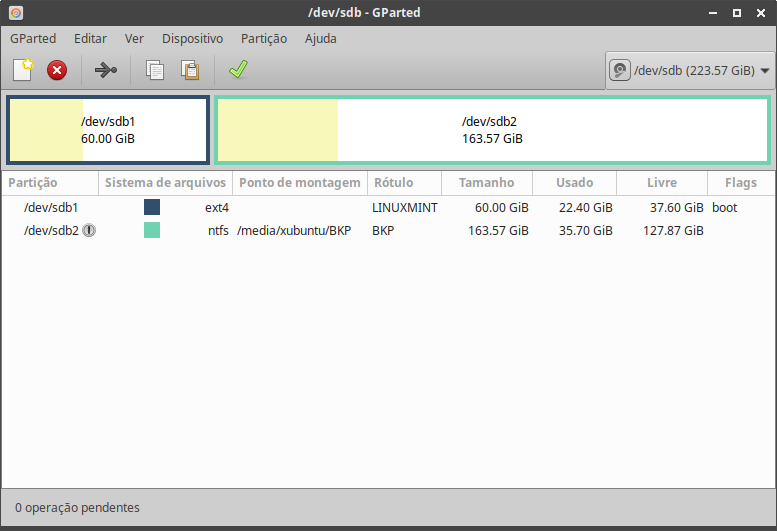Image resolution: width=777 pixels, height=531 pixels.
Task: Click the Usado column header
Action: click(x=574, y=183)
